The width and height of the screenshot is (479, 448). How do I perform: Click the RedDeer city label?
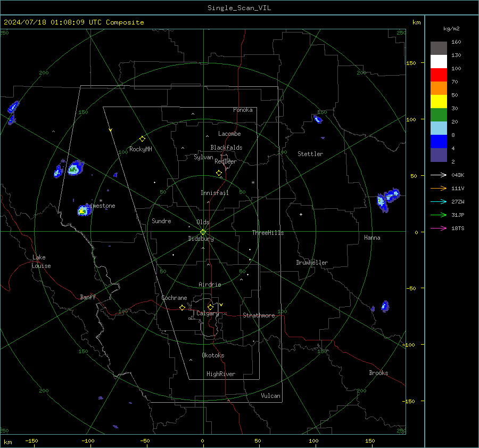click(226, 161)
